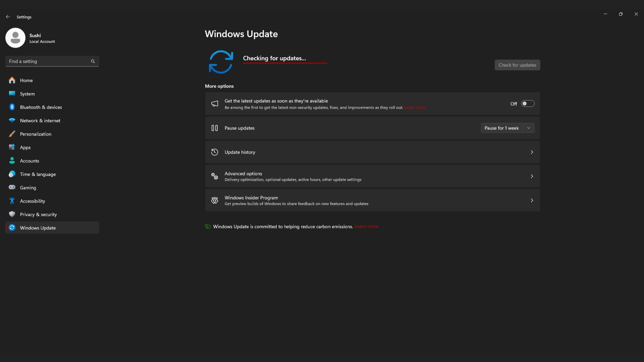Go to System settings
644x362 pixels.
(52, 94)
